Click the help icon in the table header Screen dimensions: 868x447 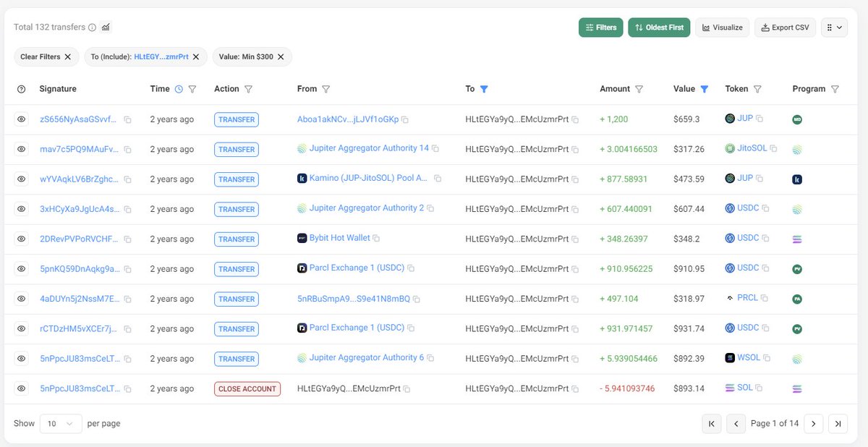pyautogui.click(x=21, y=89)
